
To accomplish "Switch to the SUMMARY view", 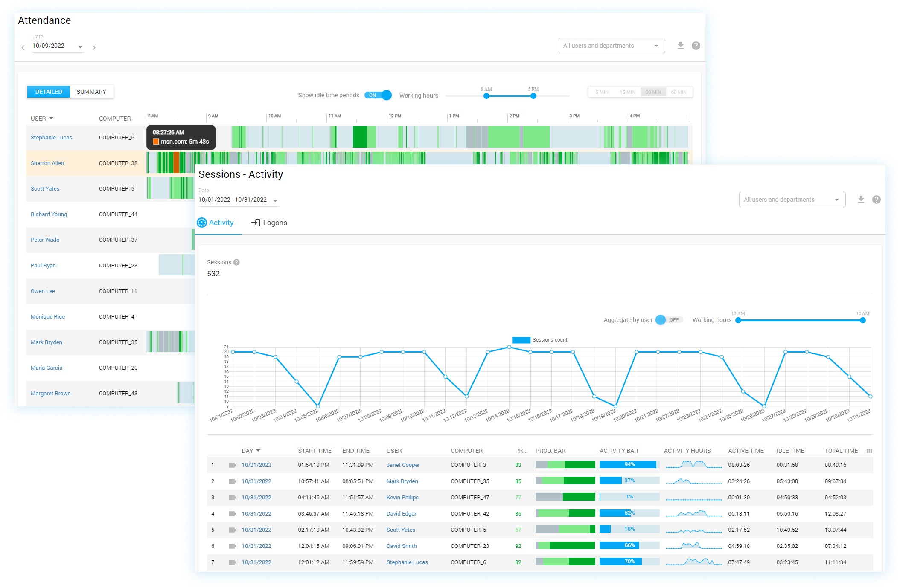I will (91, 92).
